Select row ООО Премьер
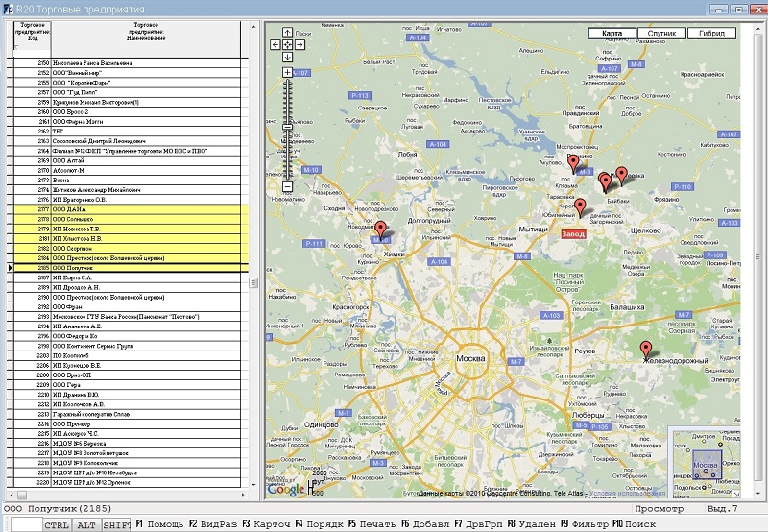The height and width of the screenshot is (532, 768). coord(128,423)
